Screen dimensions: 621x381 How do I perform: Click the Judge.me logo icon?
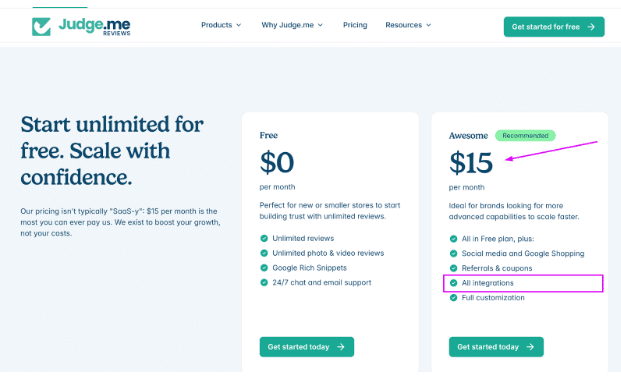pos(41,27)
